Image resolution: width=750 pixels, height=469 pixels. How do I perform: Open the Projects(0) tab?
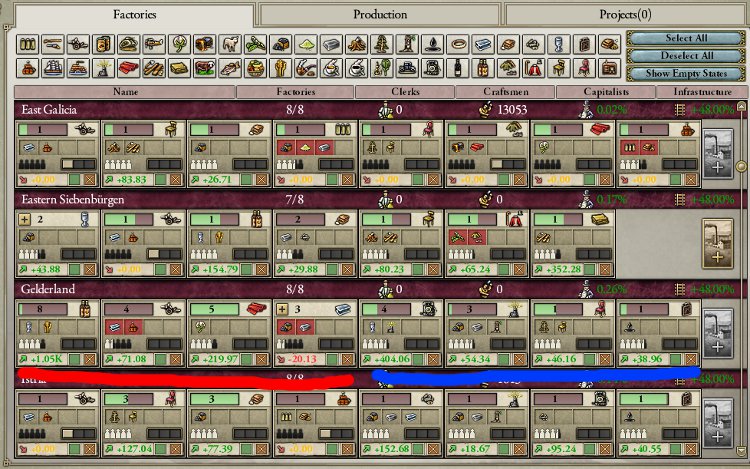(624, 14)
